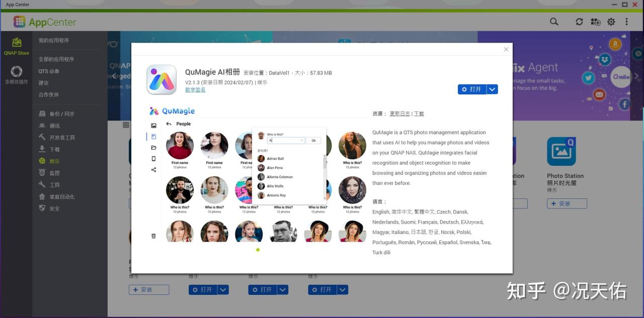Screen dimensions: 644x318
Task: Open 监控 category
Action: [x=49, y=173]
